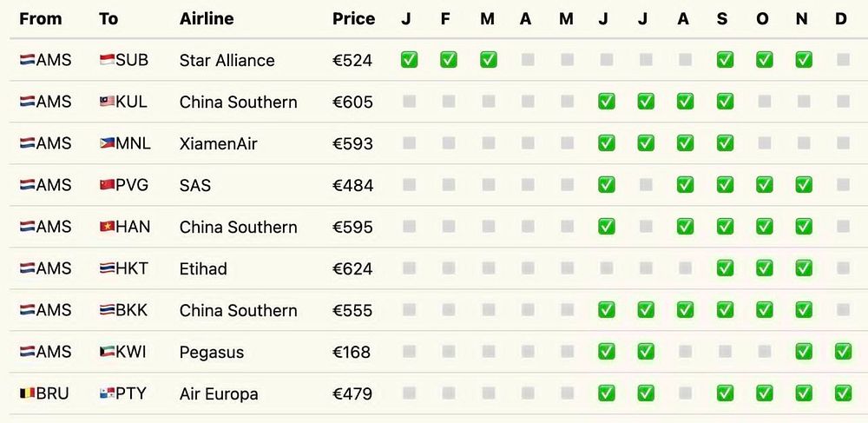The height and width of the screenshot is (423, 868).
Task: Sort table by the Price column header
Action: click(353, 18)
